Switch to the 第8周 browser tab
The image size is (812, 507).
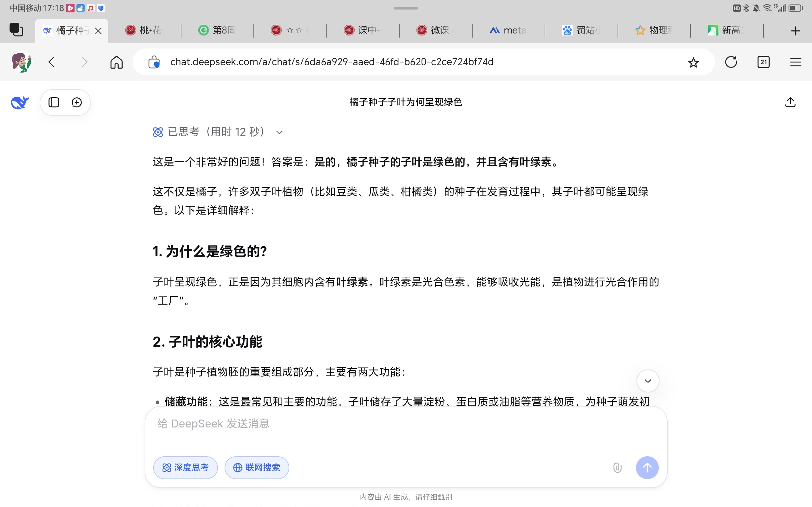tap(217, 30)
